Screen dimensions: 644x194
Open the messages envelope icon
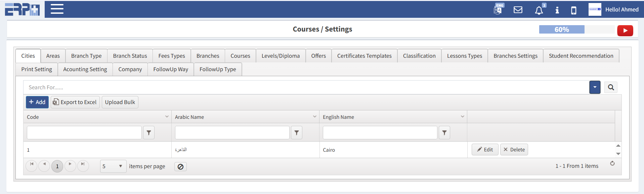coord(518,10)
